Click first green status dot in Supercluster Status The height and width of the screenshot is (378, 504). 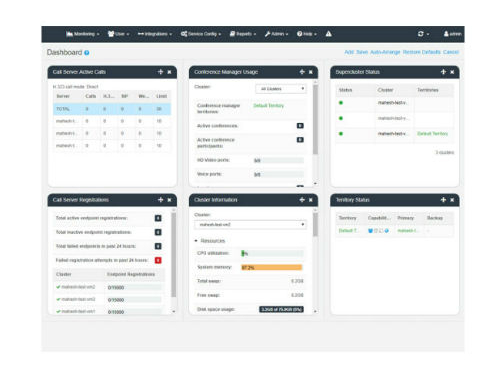coord(341,103)
